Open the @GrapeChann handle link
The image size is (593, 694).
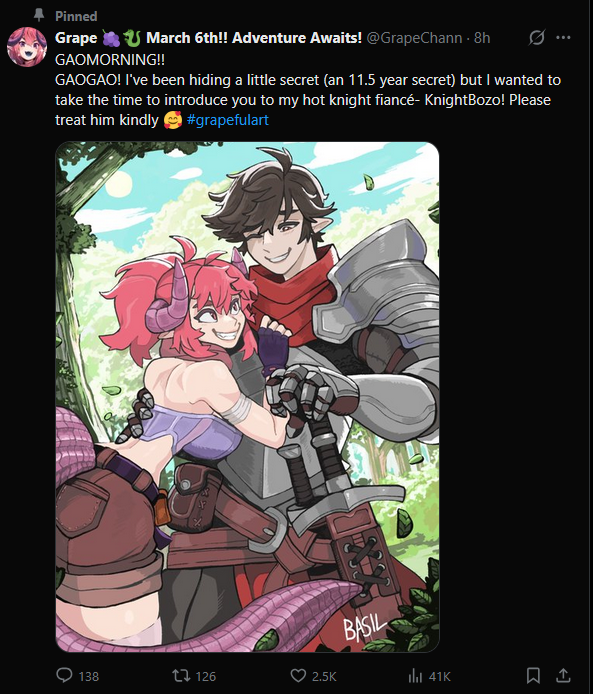(415, 38)
